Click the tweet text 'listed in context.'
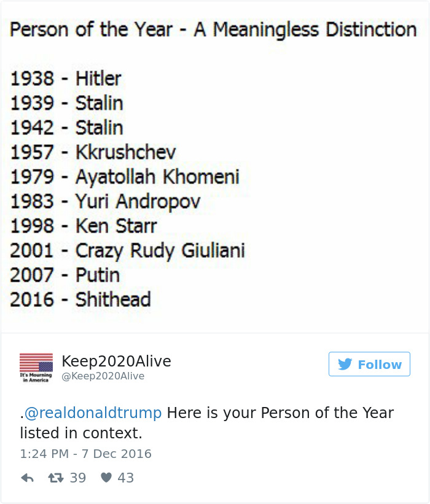 point(81,433)
